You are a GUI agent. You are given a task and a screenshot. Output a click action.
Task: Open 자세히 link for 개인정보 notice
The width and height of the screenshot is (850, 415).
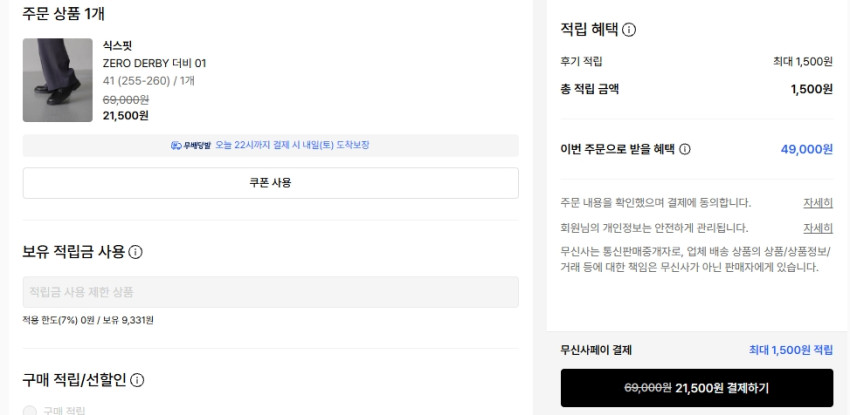point(818,228)
